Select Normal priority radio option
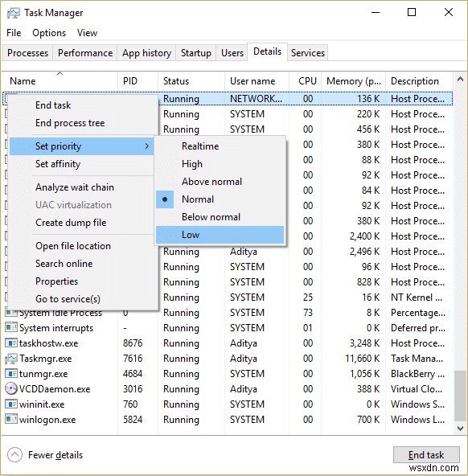 pos(220,199)
